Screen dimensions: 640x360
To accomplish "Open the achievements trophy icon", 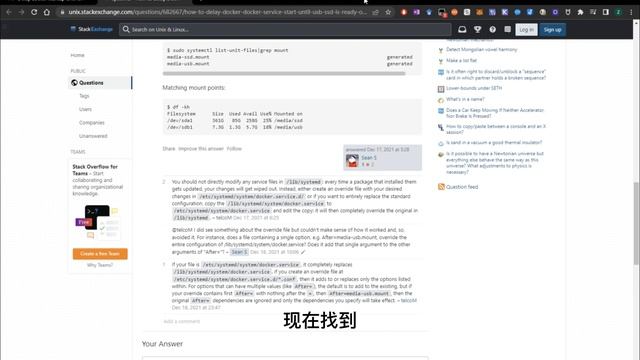I will point(478,29).
